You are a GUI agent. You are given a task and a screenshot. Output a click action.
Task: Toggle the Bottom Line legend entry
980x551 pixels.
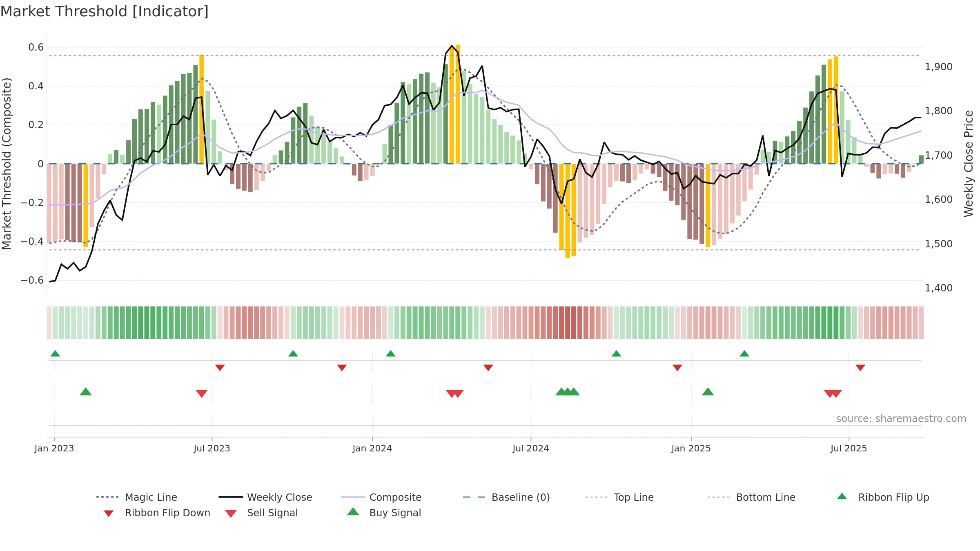pos(751,497)
